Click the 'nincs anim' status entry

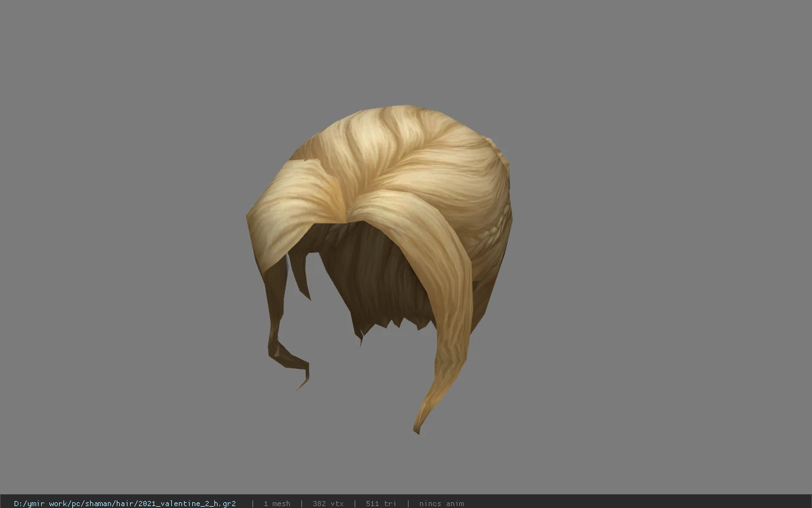tap(442, 504)
